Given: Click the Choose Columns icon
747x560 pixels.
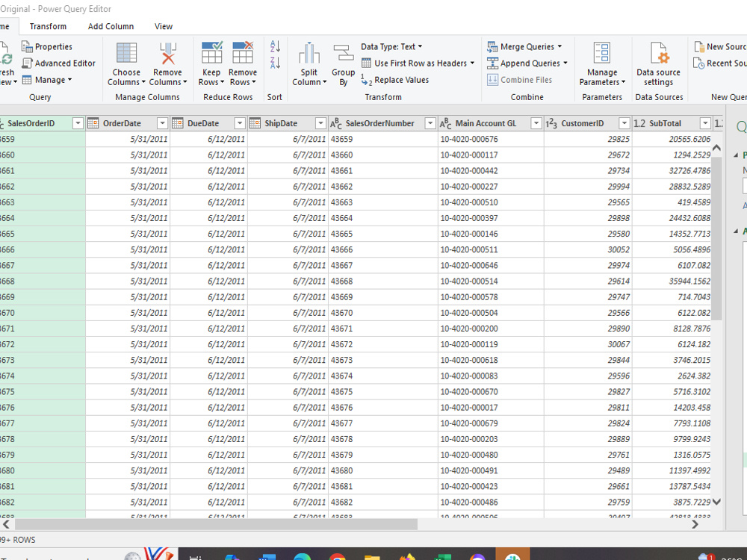Looking at the screenshot, I should point(126,52).
